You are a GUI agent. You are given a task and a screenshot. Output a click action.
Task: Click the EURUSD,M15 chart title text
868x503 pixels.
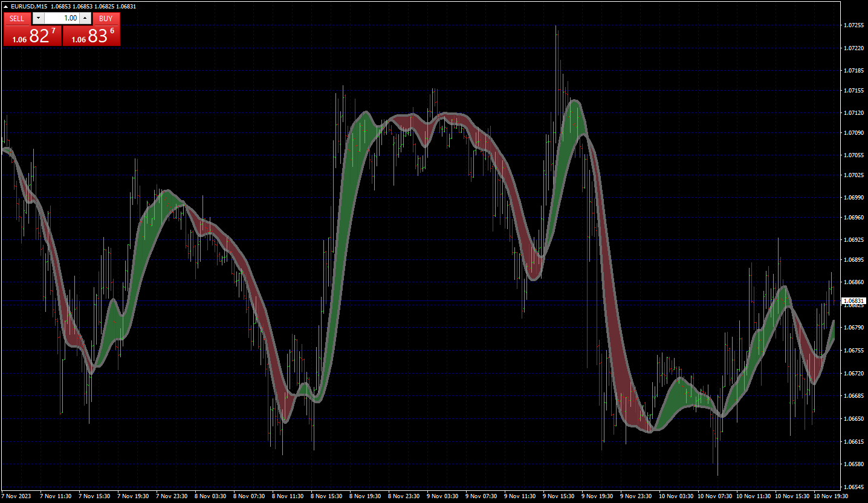29,6
